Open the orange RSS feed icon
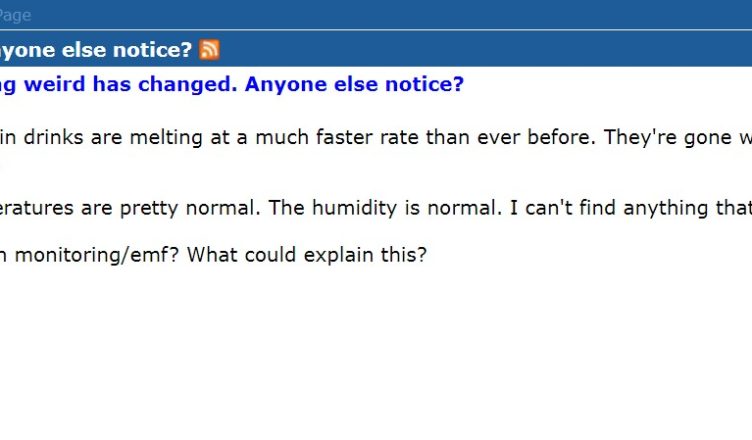Screen dimensions: 752x440 pos(210,49)
